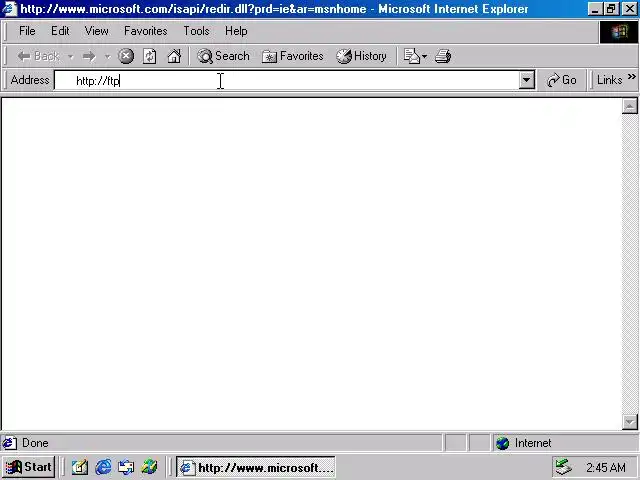Launch Internet Explorer from Quick Launch

point(103,467)
